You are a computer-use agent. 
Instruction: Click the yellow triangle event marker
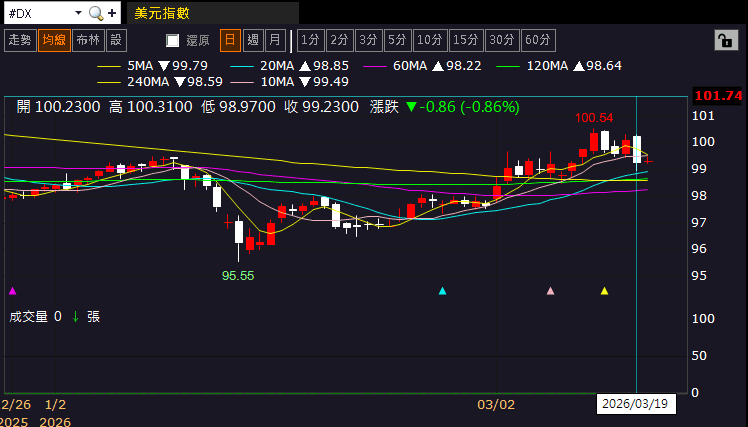[604, 291]
